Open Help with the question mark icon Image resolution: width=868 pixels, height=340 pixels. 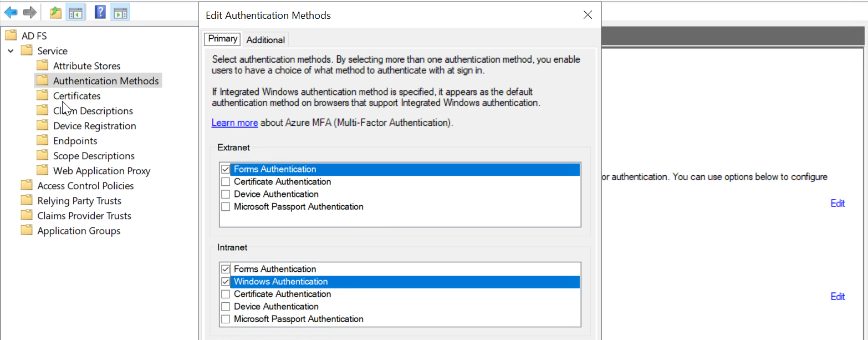[x=100, y=12]
